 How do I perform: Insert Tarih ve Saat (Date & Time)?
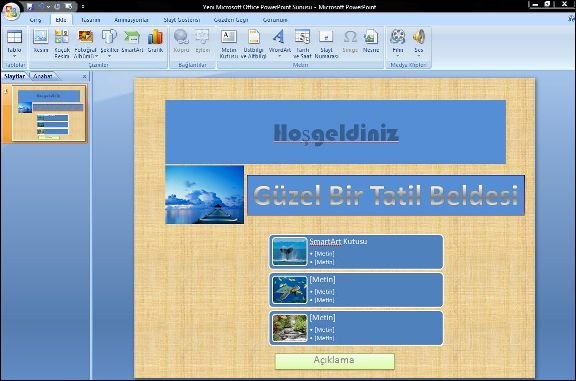(302, 44)
